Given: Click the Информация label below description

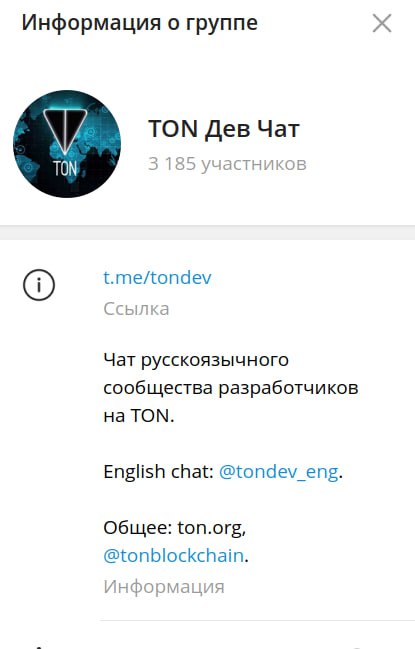Looking at the screenshot, I should (x=164, y=587).
